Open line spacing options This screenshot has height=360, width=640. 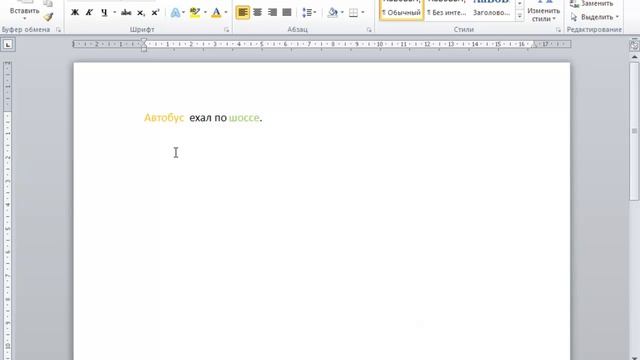tap(309, 13)
